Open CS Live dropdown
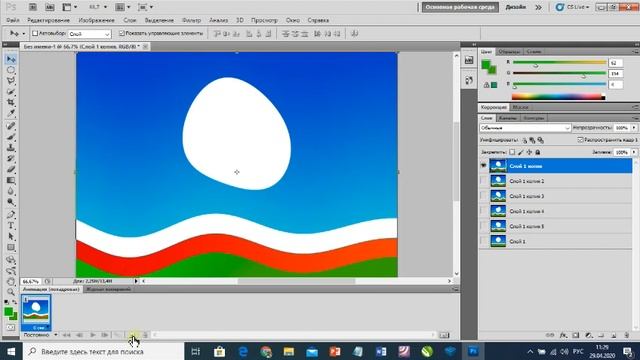The image size is (640, 360). click(573, 7)
